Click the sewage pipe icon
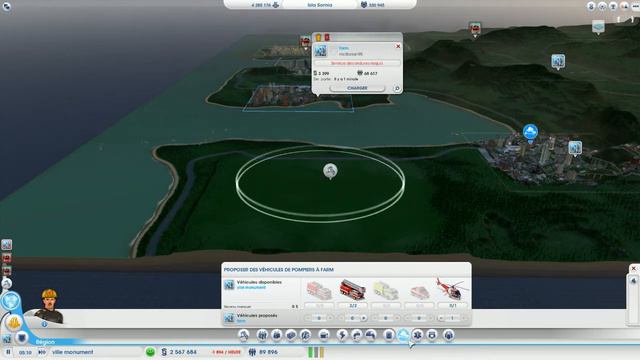 click(371, 336)
